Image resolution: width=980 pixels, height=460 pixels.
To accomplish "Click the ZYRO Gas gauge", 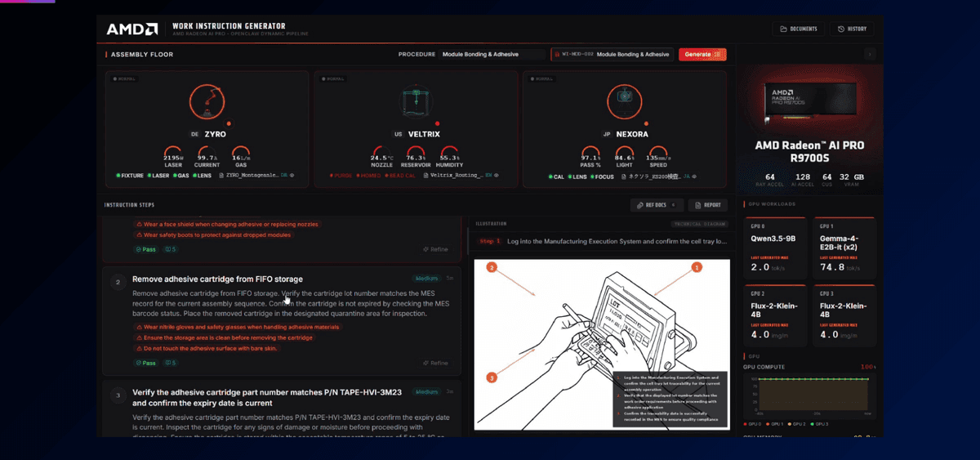I will click(x=240, y=158).
